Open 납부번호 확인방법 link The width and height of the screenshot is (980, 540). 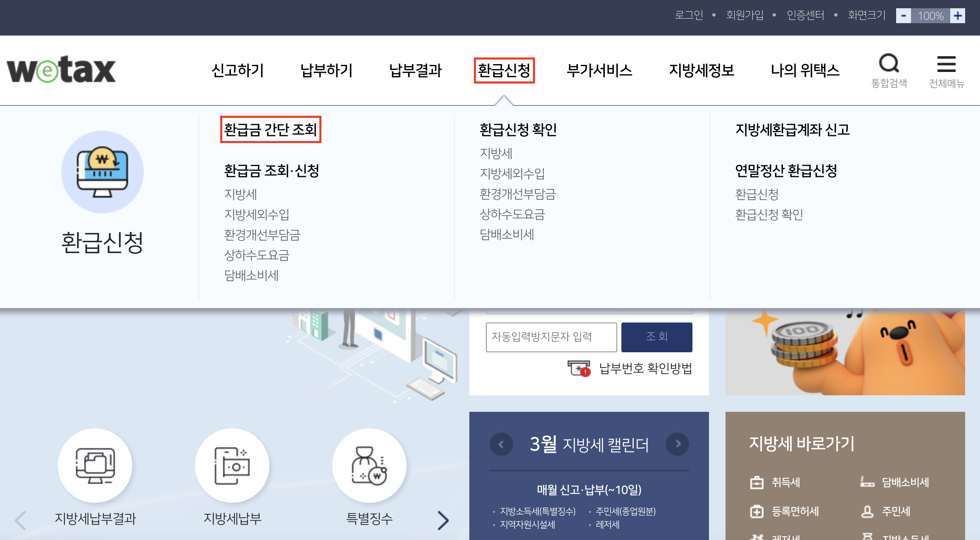click(x=645, y=368)
